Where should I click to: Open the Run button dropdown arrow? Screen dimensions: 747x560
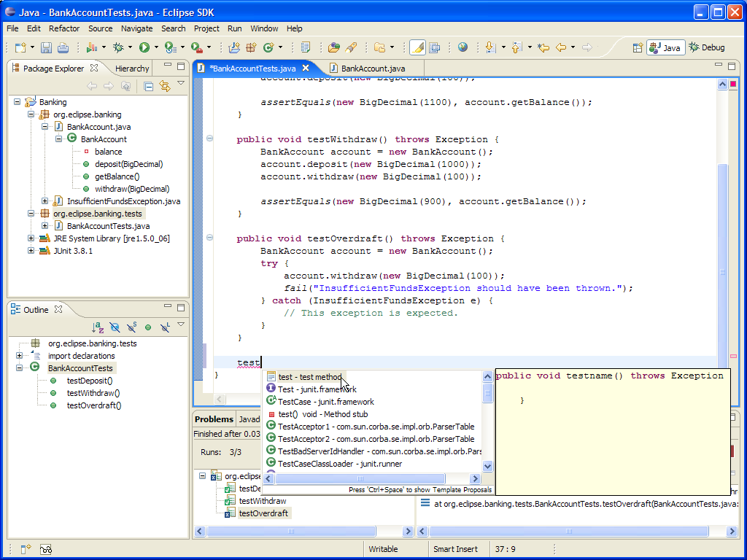(x=156, y=47)
